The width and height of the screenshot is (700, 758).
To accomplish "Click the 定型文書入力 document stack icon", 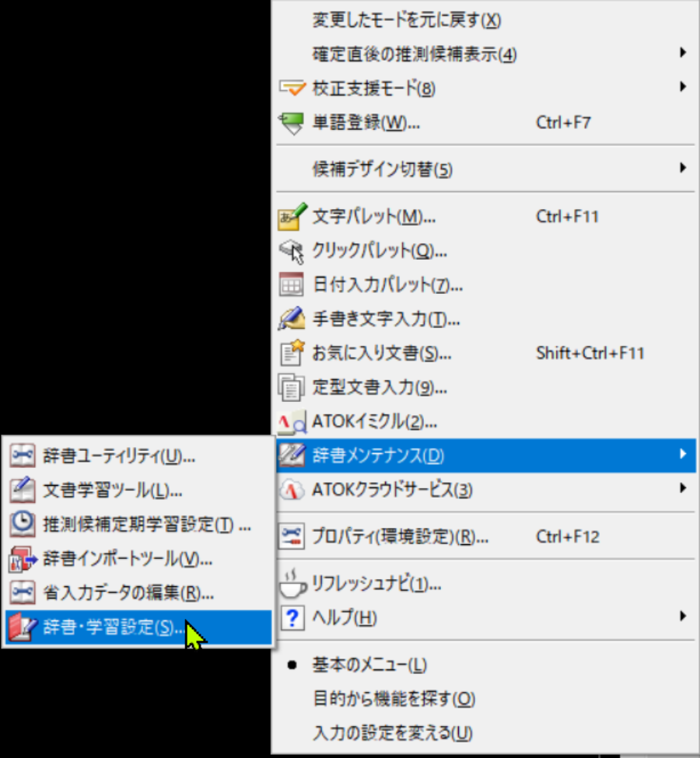I will point(292,387).
